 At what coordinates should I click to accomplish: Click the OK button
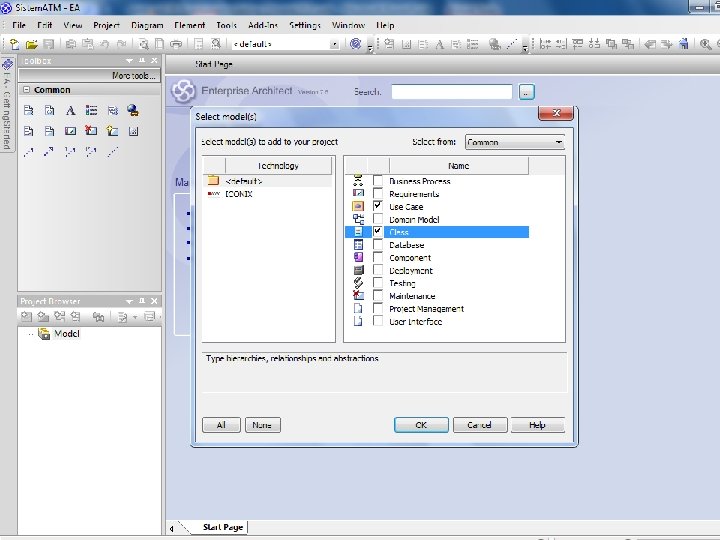point(421,425)
